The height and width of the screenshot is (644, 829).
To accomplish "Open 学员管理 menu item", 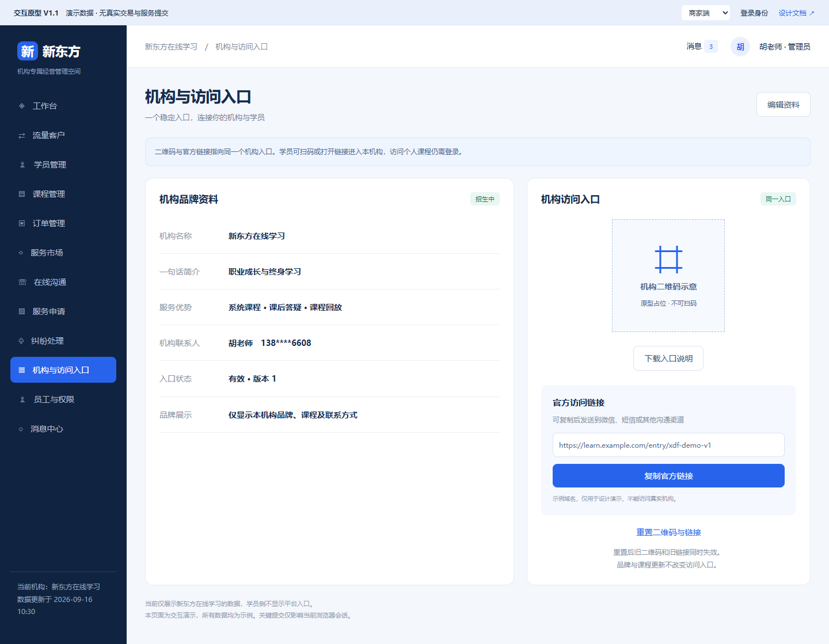I will tap(63, 165).
